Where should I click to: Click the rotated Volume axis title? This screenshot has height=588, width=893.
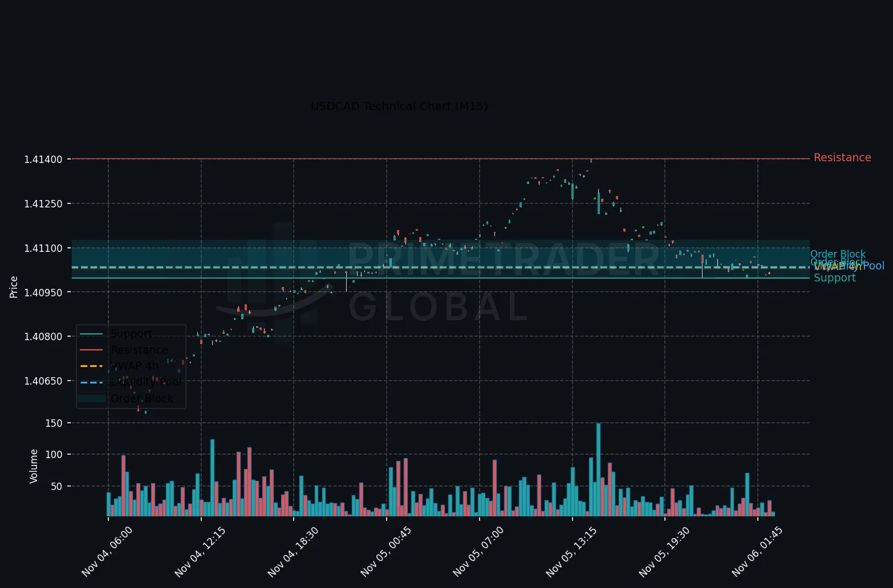tap(34, 467)
